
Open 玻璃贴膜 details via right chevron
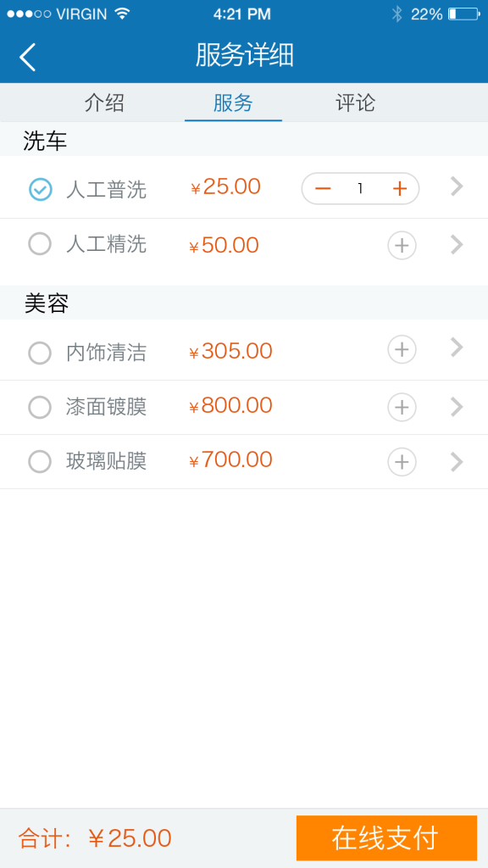[x=457, y=461]
